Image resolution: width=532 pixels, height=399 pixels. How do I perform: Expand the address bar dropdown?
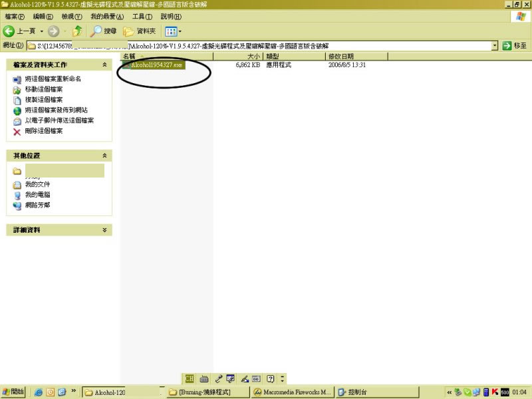tap(495, 46)
